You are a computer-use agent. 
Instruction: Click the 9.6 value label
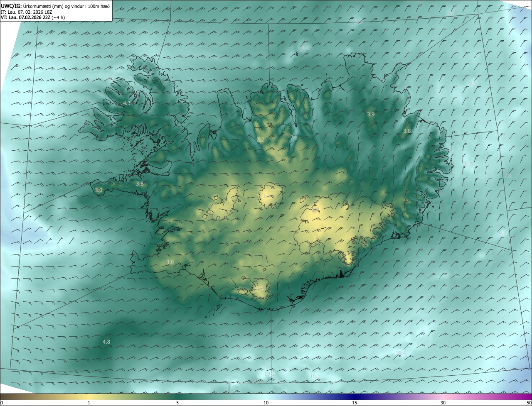tap(502, 233)
